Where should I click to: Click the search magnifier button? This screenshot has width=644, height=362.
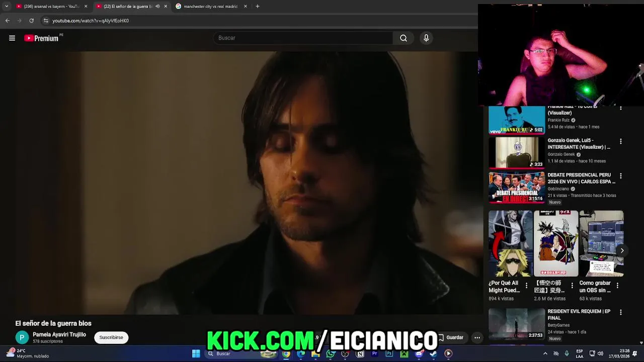click(x=404, y=38)
